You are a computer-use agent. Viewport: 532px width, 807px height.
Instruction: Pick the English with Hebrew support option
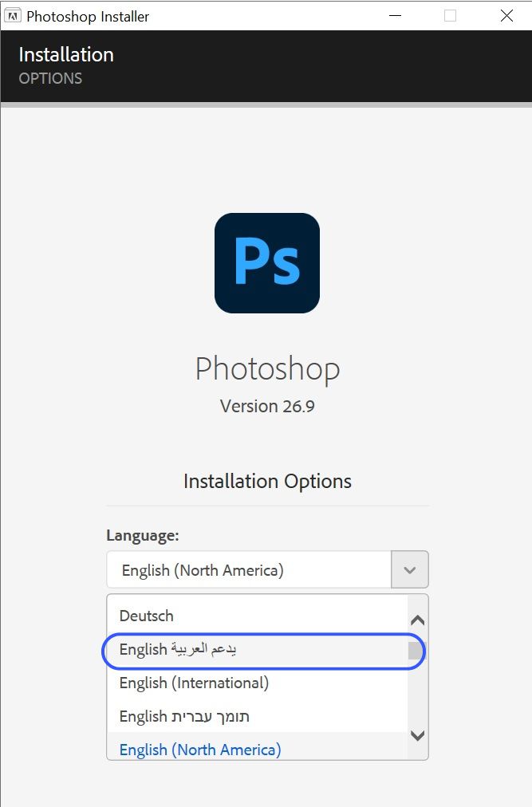click(258, 716)
